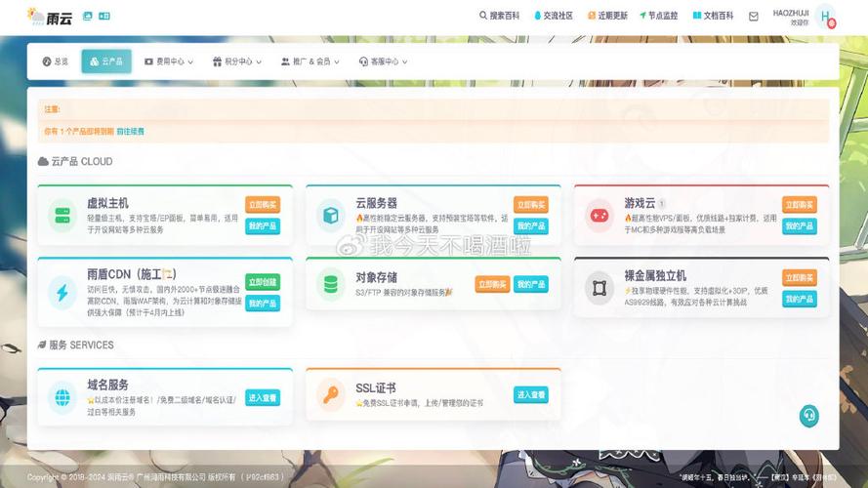
Task: Click the first small blue icon beside the logo
Action: [88, 16]
